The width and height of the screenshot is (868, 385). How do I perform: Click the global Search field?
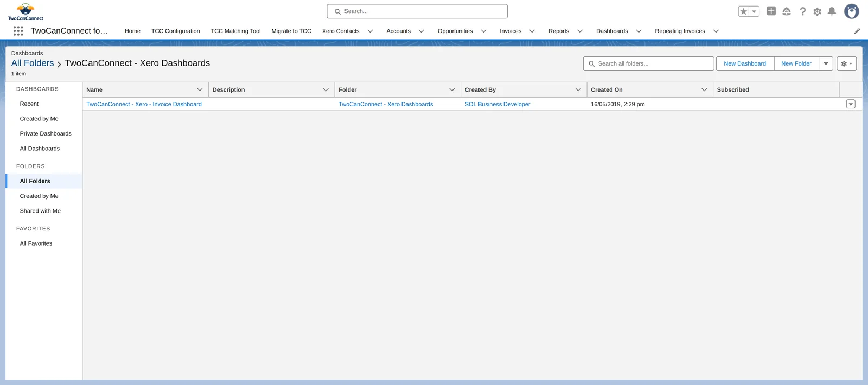(x=417, y=11)
